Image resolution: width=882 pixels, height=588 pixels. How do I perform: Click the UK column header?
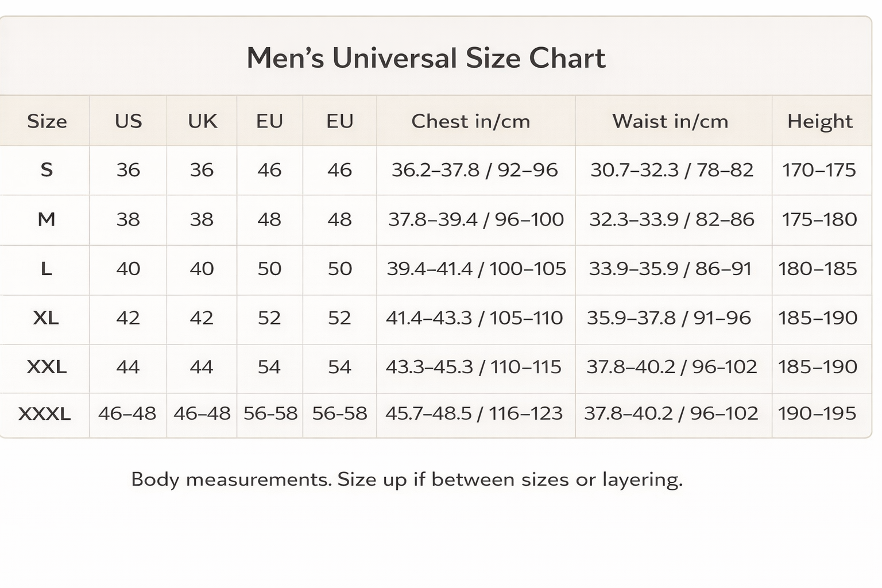click(202, 121)
